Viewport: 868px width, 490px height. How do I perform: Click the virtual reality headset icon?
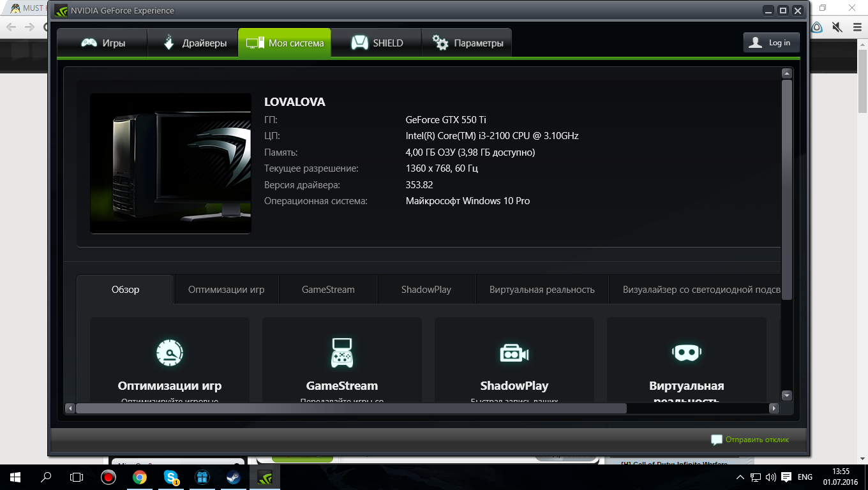[x=687, y=352]
